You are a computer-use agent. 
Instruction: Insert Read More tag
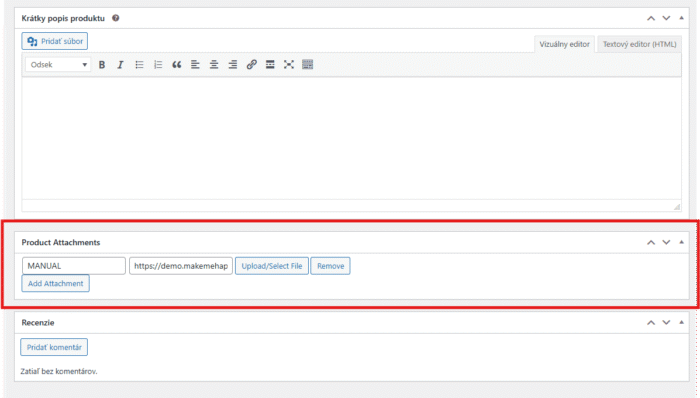[x=270, y=65]
